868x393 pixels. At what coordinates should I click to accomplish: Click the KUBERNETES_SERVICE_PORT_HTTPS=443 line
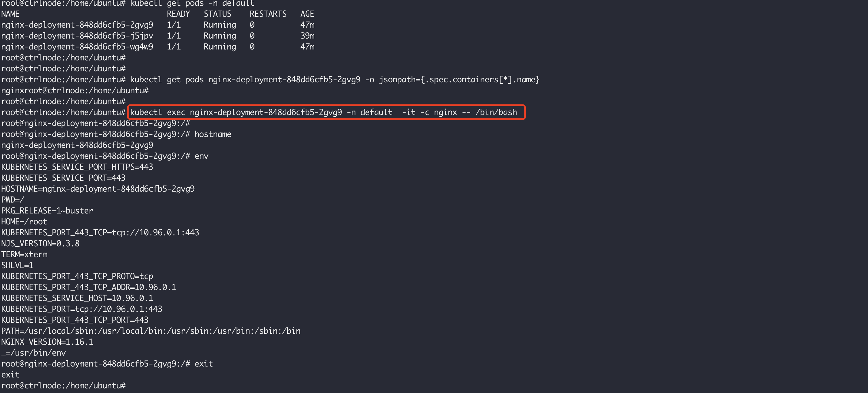[x=77, y=167]
